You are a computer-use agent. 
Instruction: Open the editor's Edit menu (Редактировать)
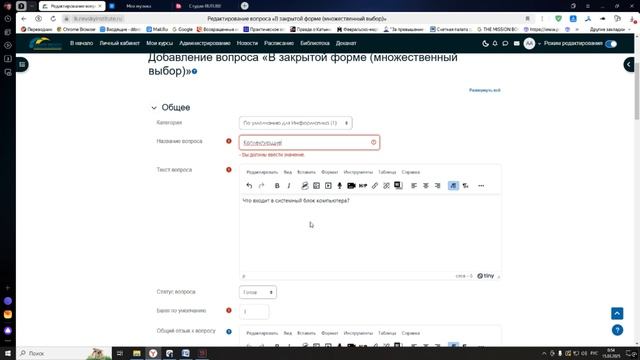click(x=262, y=172)
